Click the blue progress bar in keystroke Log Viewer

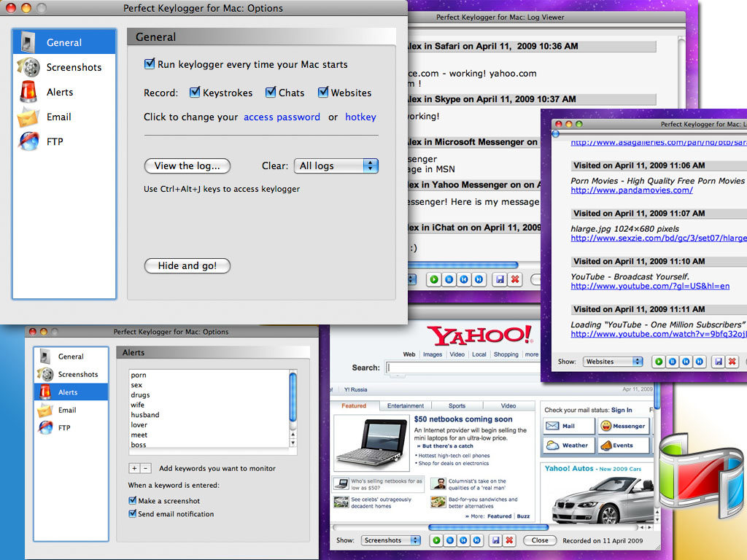pos(462,264)
